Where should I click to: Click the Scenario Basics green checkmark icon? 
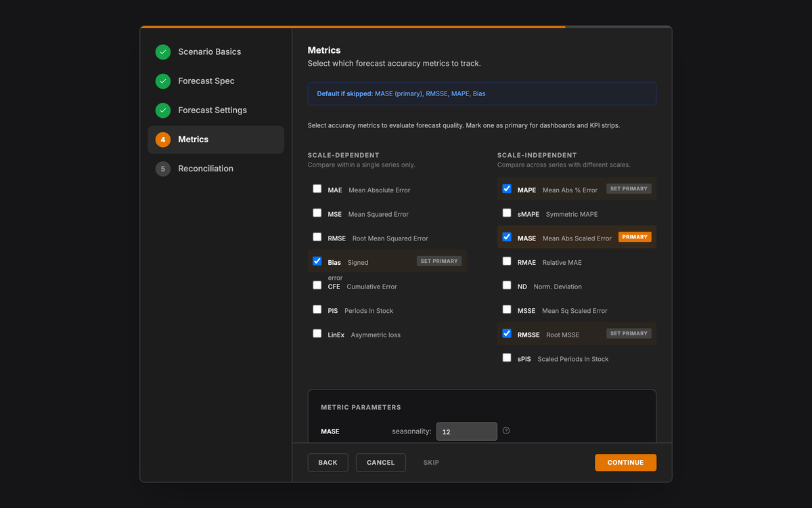pyautogui.click(x=163, y=52)
